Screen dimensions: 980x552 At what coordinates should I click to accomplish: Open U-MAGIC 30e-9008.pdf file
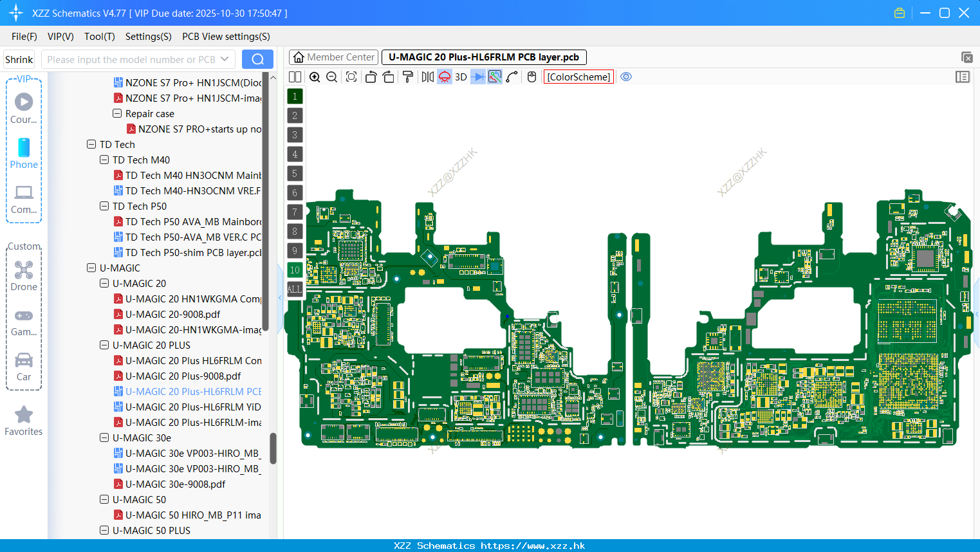(175, 484)
